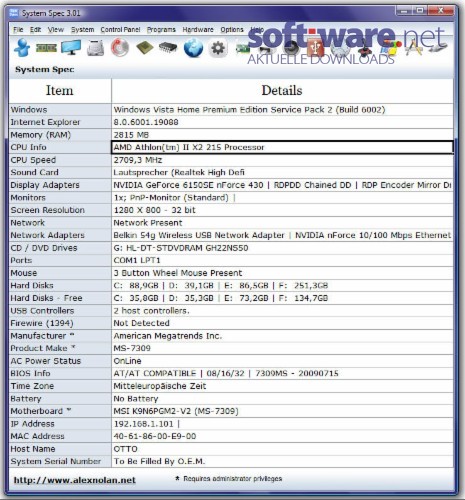The height and width of the screenshot is (500, 465).
Task: Open the System menu
Action: point(82,30)
